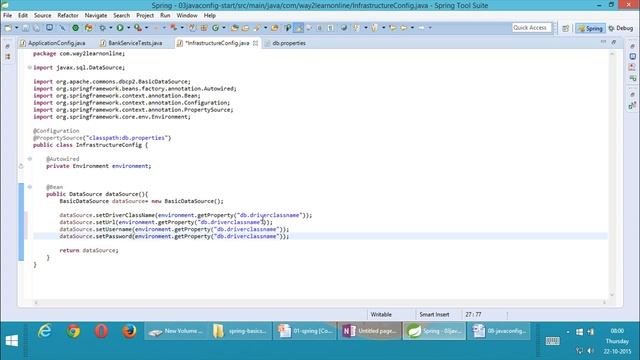Launch Internet Explorer from taskbar
This screenshot has width=640, height=360.
[45, 331]
